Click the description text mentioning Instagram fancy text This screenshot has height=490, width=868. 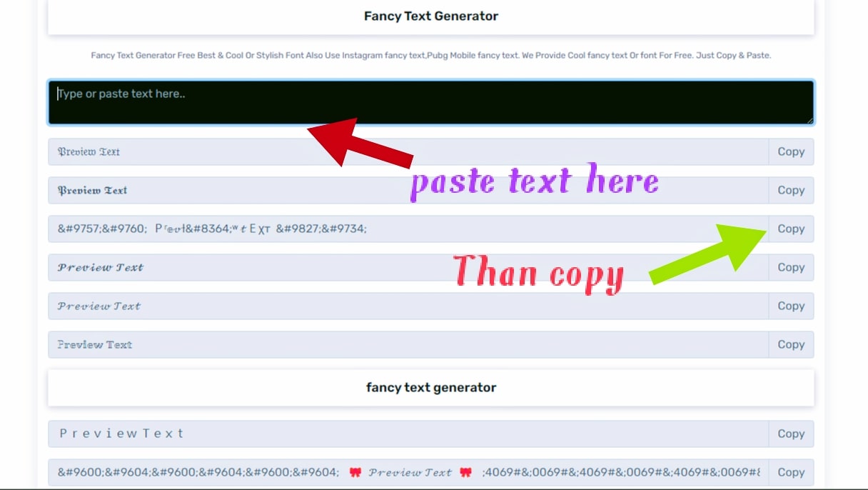pos(431,55)
